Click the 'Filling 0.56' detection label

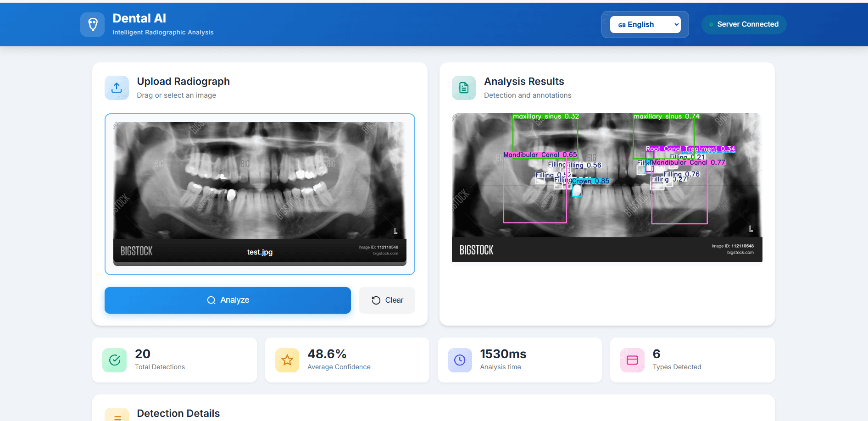pyautogui.click(x=583, y=165)
